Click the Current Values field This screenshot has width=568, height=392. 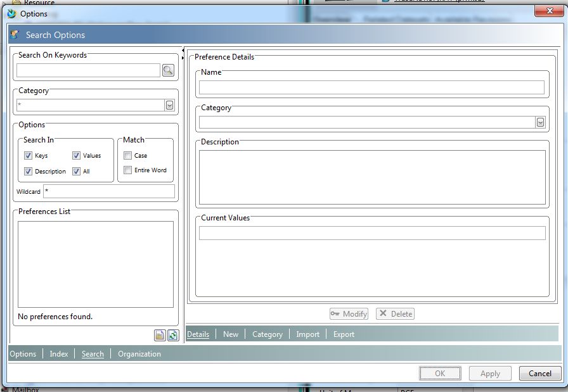click(372, 233)
